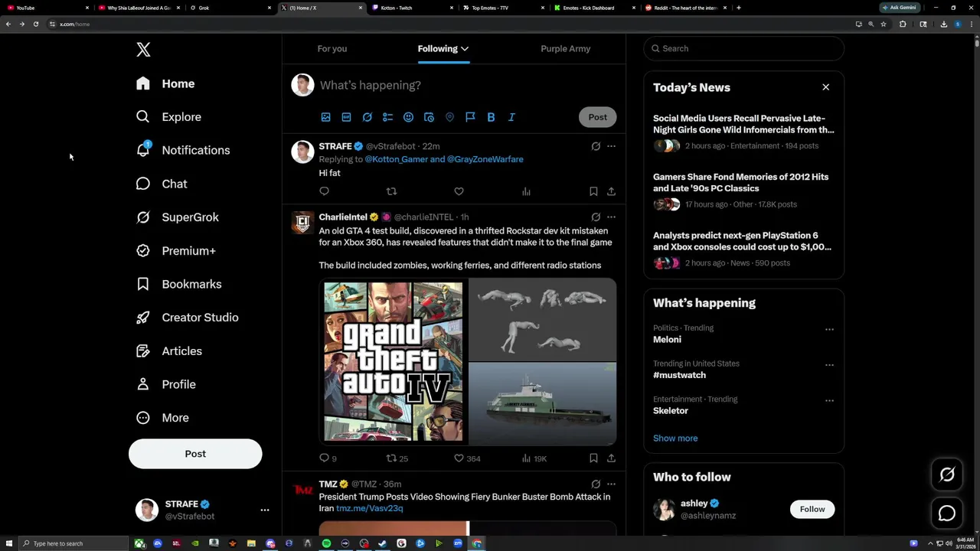
Task: Reply to STRAFE's 'Hi fat' post
Action: pos(324,191)
